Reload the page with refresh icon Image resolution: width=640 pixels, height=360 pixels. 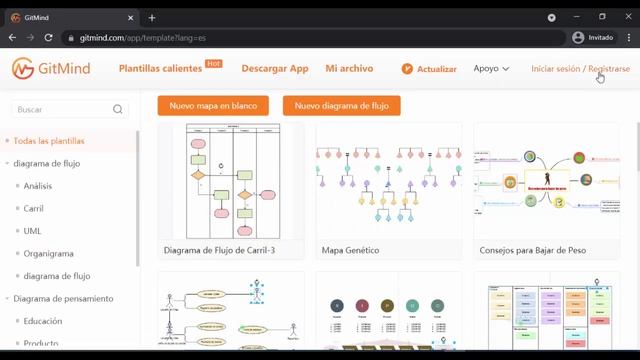(48, 38)
